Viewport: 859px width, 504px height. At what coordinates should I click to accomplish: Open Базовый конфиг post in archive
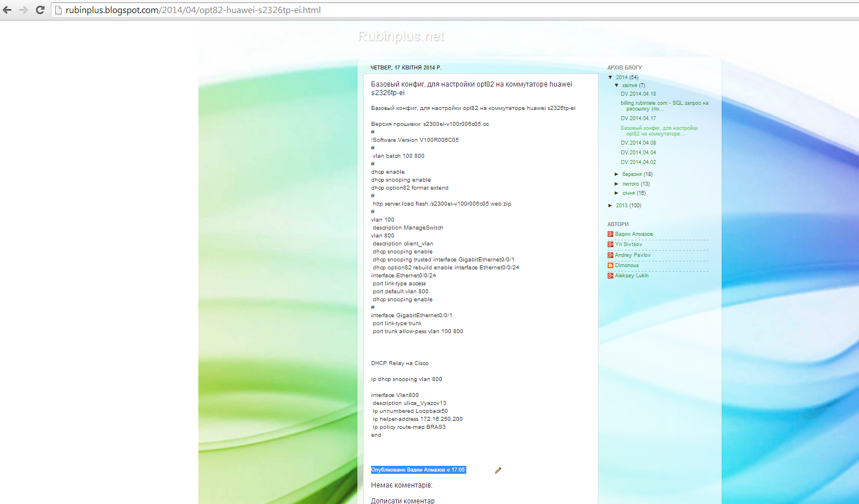659,131
